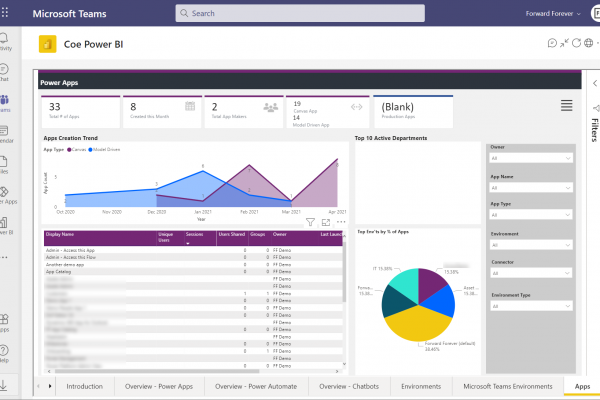Click the hamburger menu icon in the report
This screenshot has width=600, height=400.
coord(566,106)
